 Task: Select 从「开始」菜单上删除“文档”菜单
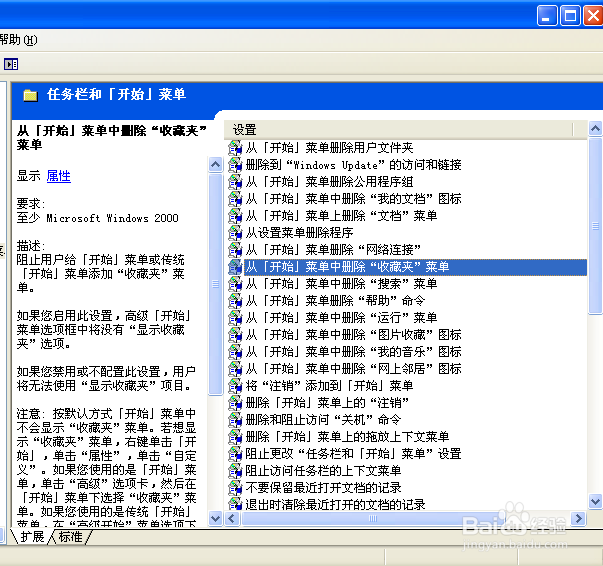click(341, 216)
